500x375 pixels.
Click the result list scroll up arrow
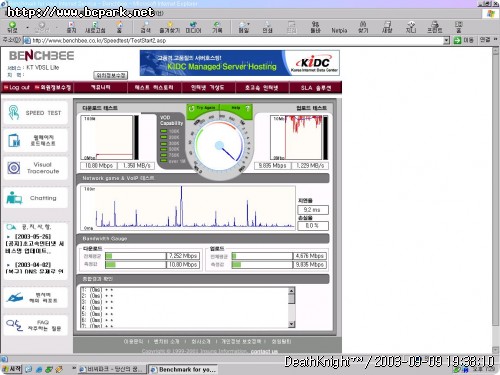pos(291,291)
